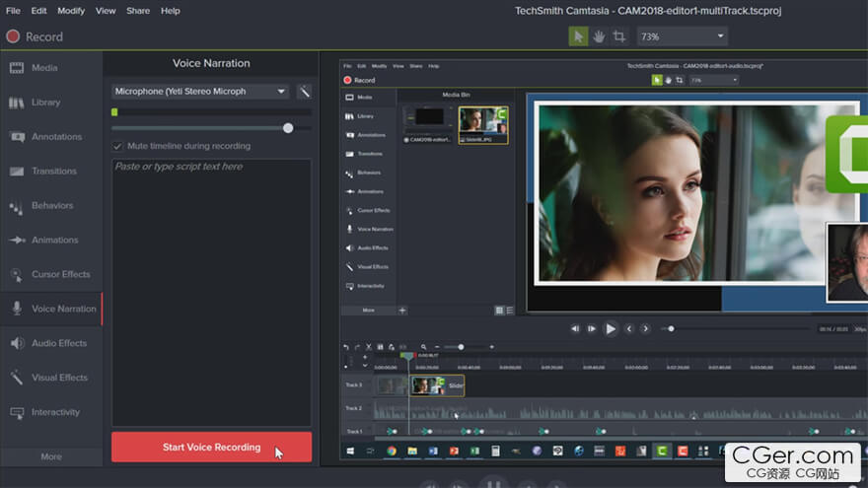Open the Modify menu

[x=71, y=11]
